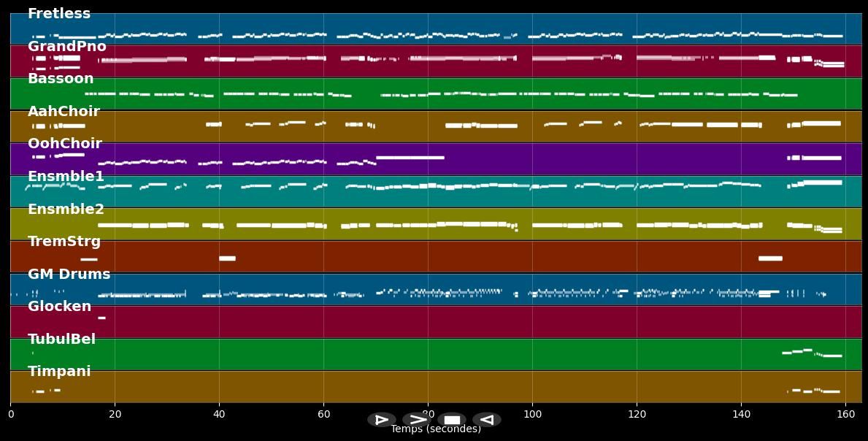Select the GrandPno track label
This screenshot has height=441, width=868.
[x=67, y=47]
